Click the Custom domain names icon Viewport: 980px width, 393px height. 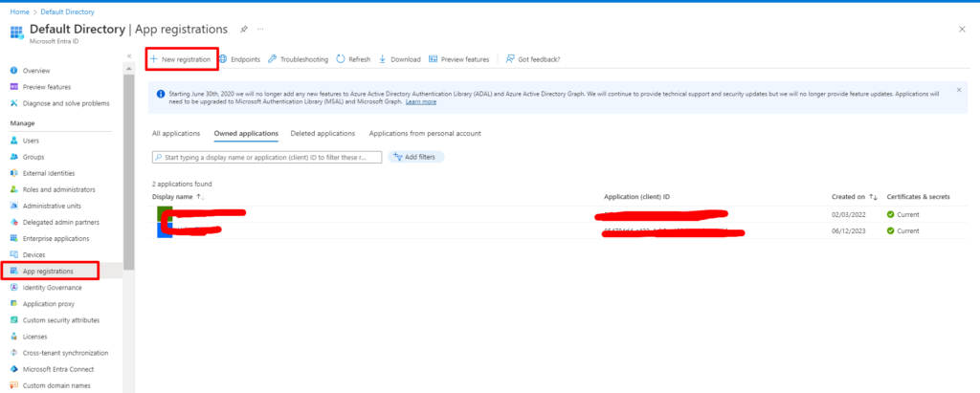(x=13, y=385)
